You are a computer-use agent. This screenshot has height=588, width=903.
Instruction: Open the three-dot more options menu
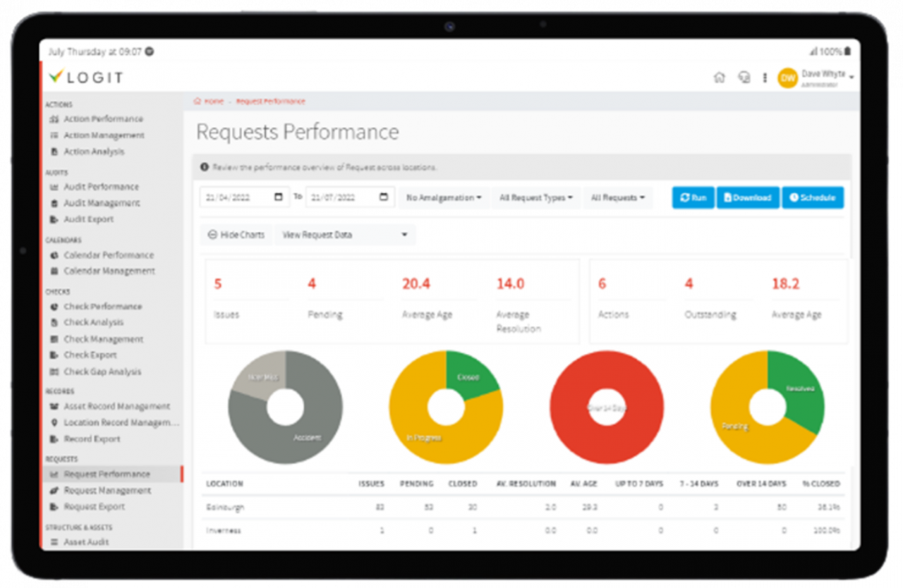coord(764,78)
